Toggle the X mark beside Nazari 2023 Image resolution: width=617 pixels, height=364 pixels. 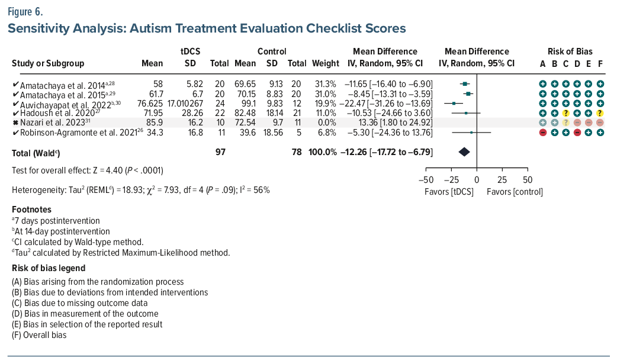coord(15,123)
